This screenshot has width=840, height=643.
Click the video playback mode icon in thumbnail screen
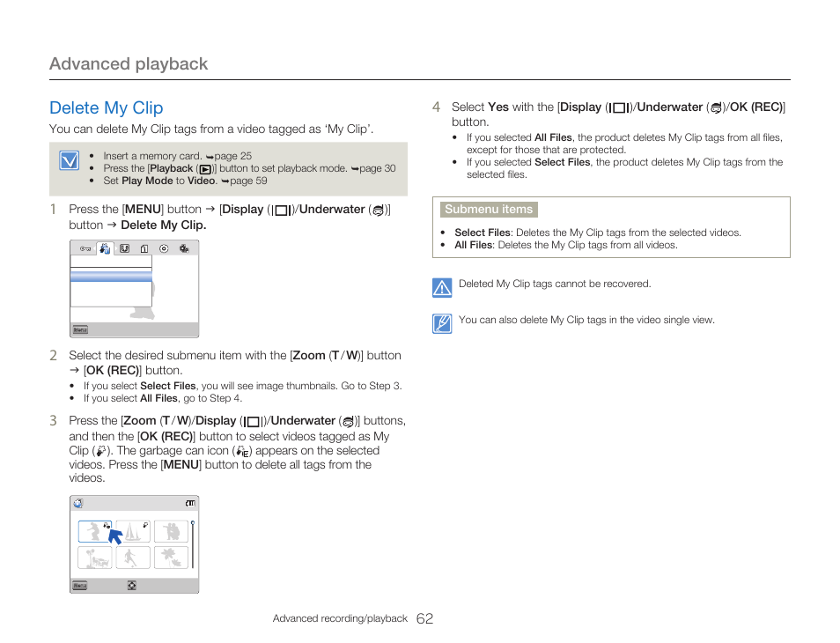pyautogui.click(x=78, y=503)
